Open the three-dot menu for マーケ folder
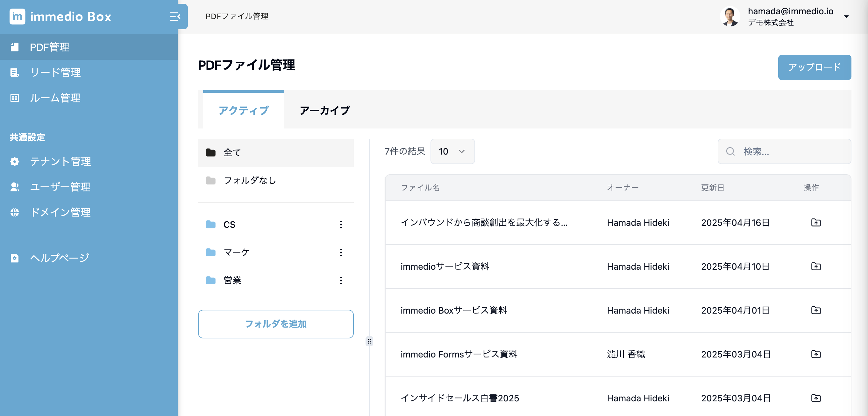The width and height of the screenshot is (868, 416). click(341, 253)
